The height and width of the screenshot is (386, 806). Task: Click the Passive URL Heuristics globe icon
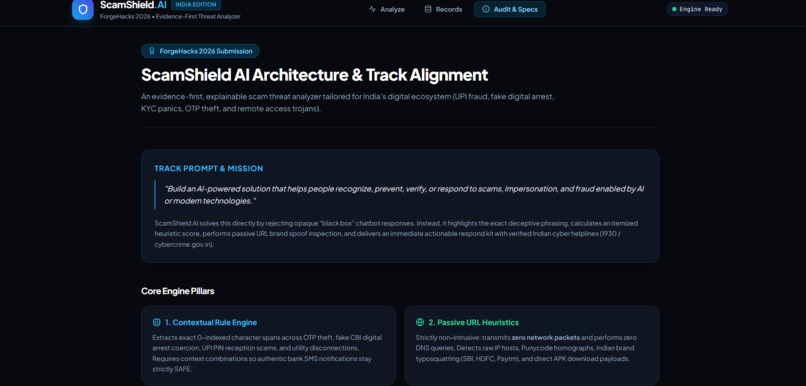point(420,322)
